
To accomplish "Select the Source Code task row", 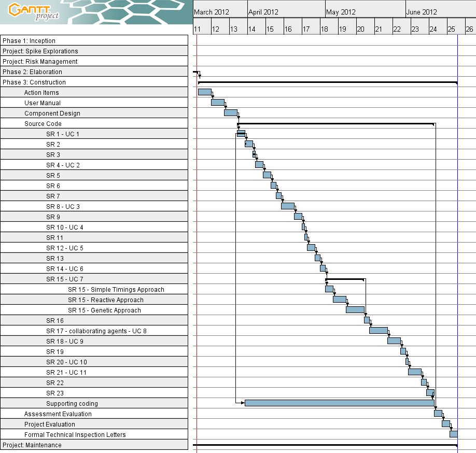I will point(94,123).
